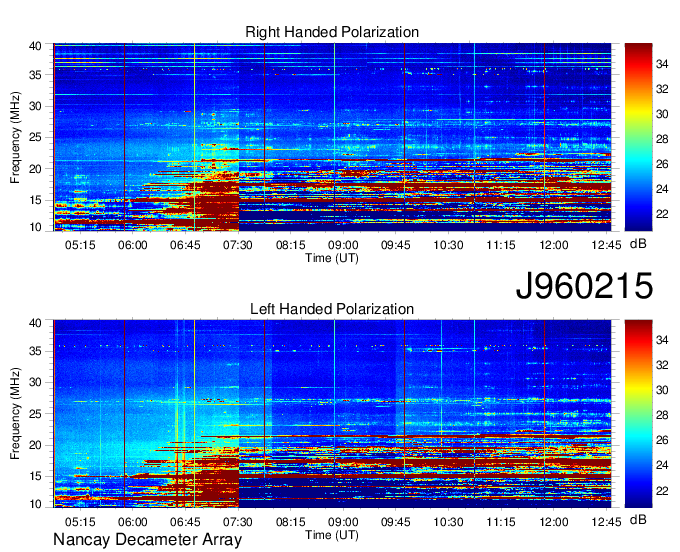Viewport: 680px width, 552px height.
Task: Click 09:00 tick under Right Handed plot
Action: tap(343, 245)
